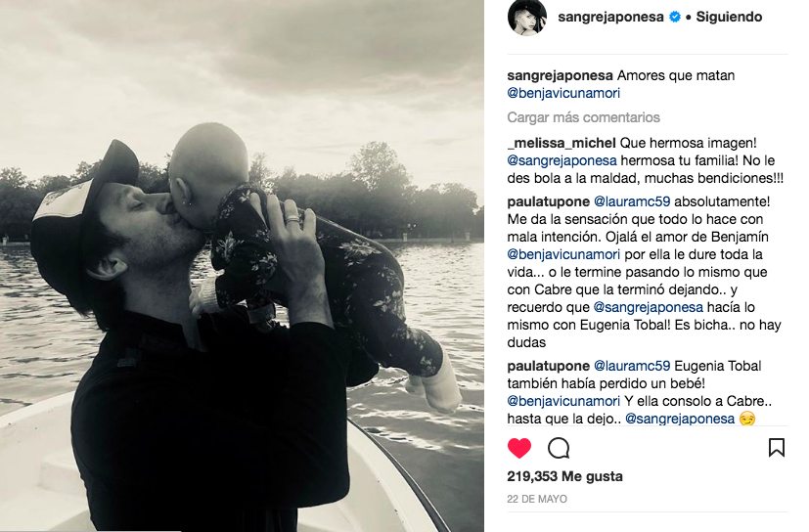Expand Cargar más comentarios
This screenshot has height=532, width=809.
[584, 117]
